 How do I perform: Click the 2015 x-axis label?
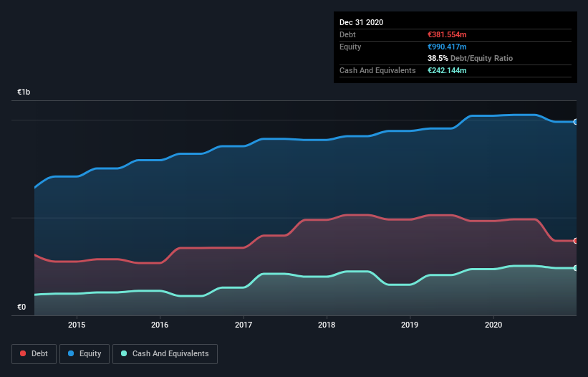pyautogui.click(x=77, y=325)
